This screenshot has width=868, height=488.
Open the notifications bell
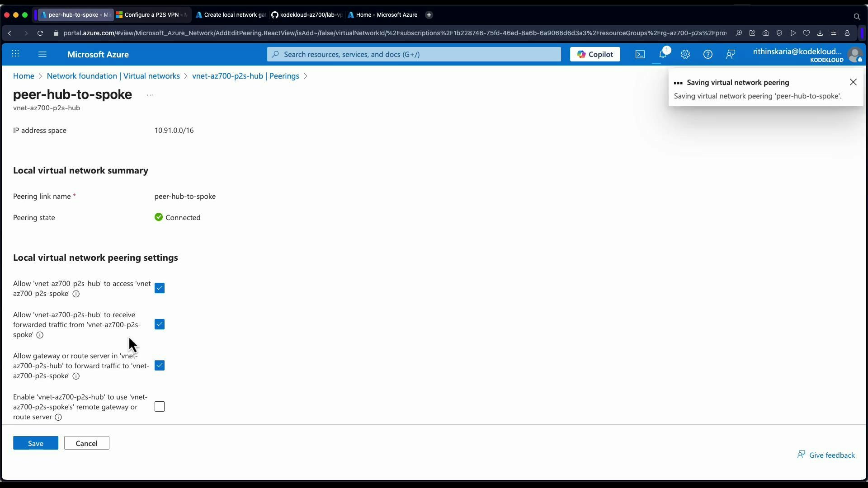click(x=663, y=54)
